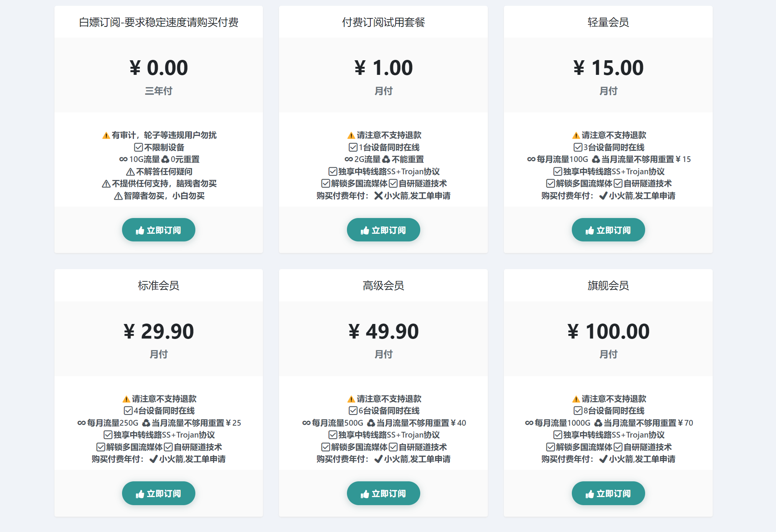776x532 pixels.
Task: Subscribe to the 轻量会员 plan
Action: (608, 230)
